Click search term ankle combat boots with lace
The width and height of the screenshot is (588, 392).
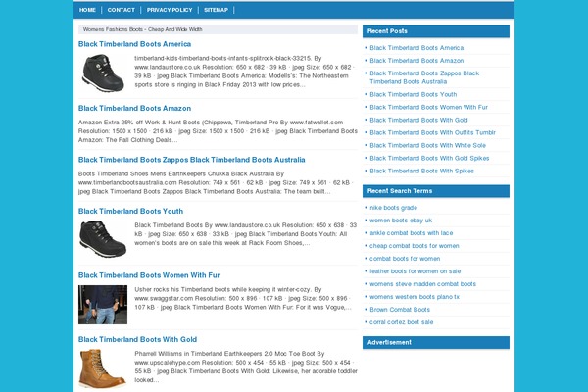click(x=412, y=233)
